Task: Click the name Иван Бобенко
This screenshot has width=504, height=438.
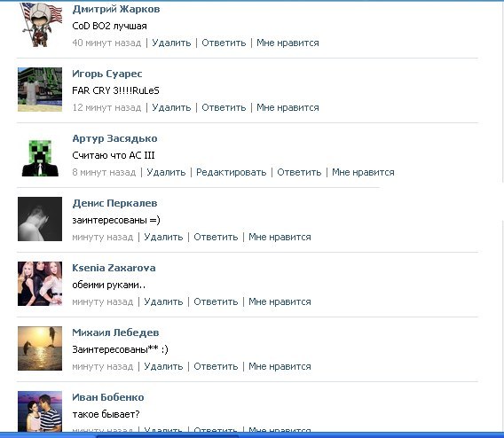Action: click(108, 397)
